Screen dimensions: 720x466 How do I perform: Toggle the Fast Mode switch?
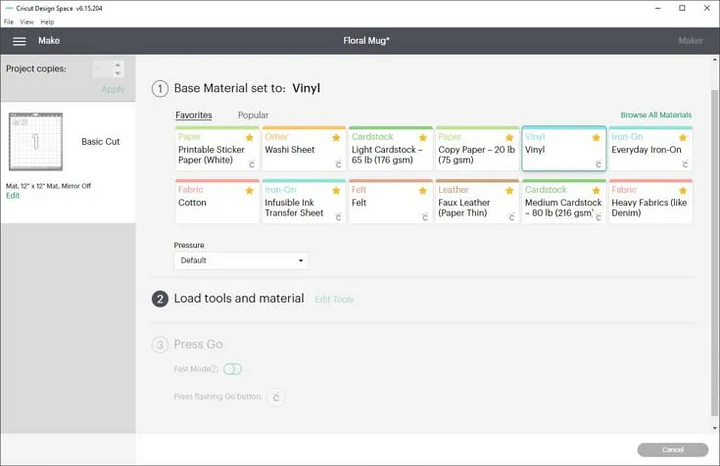pyautogui.click(x=232, y=369)
